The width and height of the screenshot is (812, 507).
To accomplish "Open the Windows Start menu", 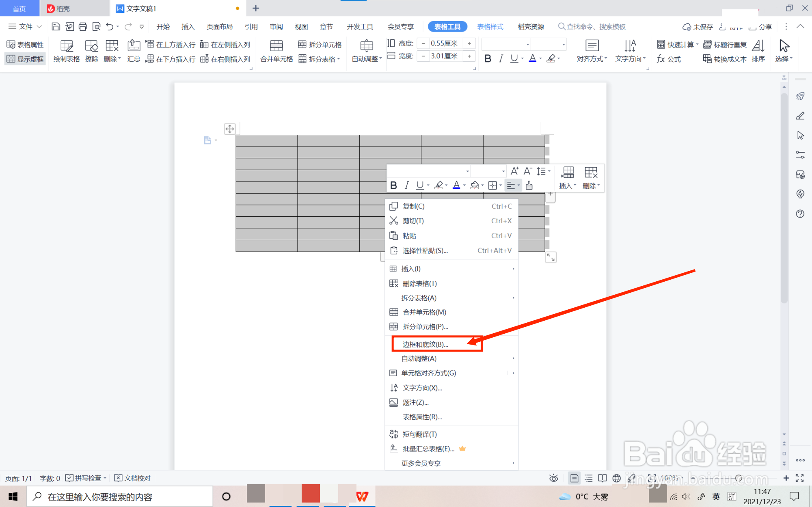I will pos(13,496).
